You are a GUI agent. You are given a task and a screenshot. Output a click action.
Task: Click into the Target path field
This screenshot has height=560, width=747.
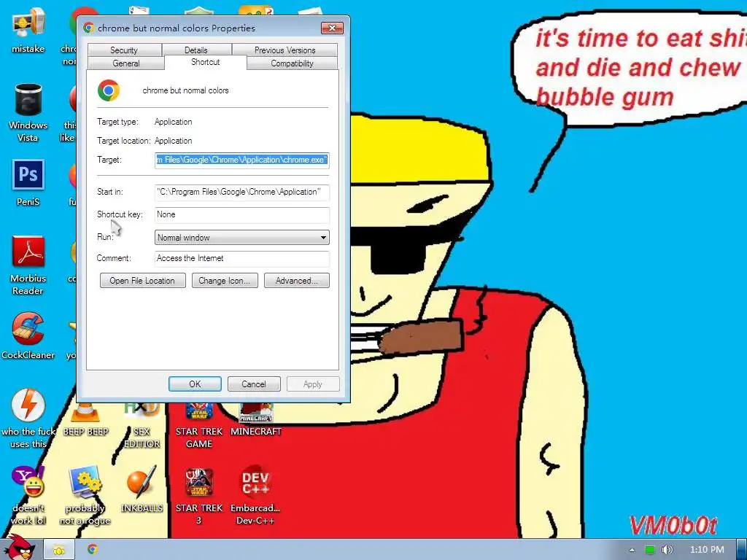click(x=242, y=160)
